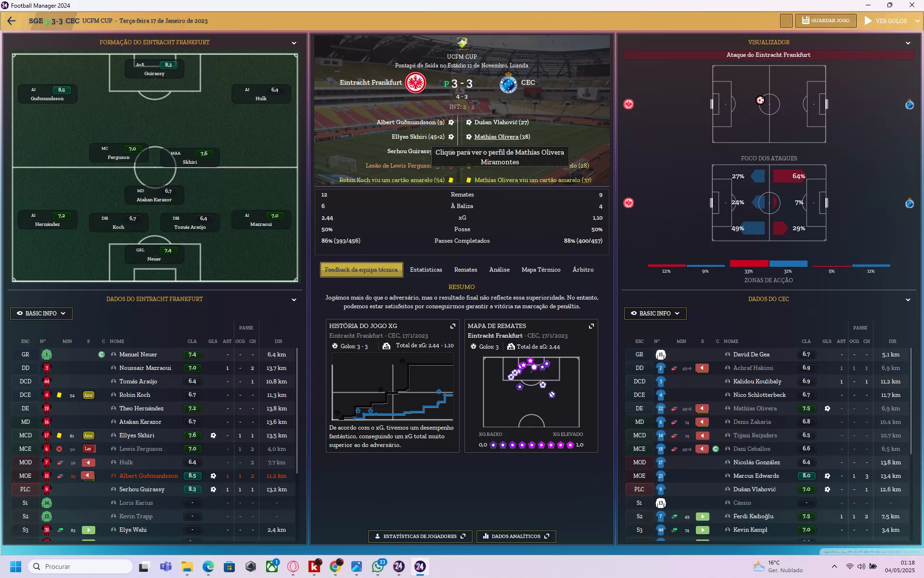Click Manuel Neuer in the player list
Viewport: 924px width, 578px height.
pyautogui.click(x=138, y=355)
